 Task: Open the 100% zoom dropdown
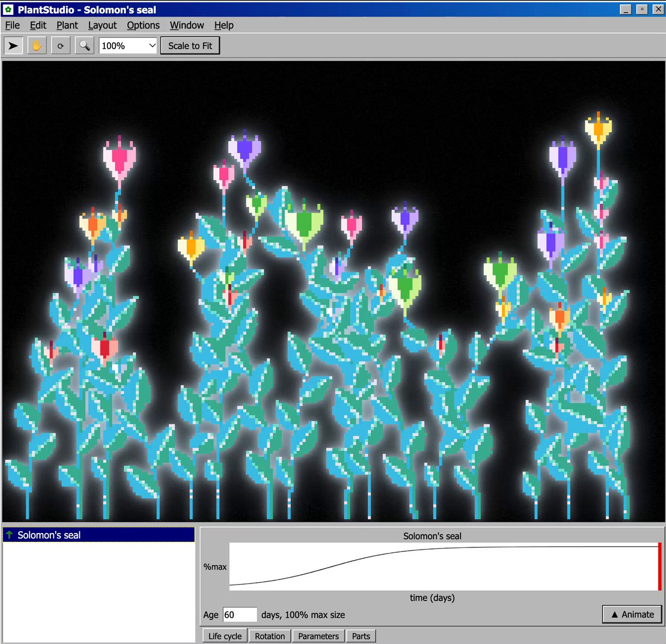[129, 46]
